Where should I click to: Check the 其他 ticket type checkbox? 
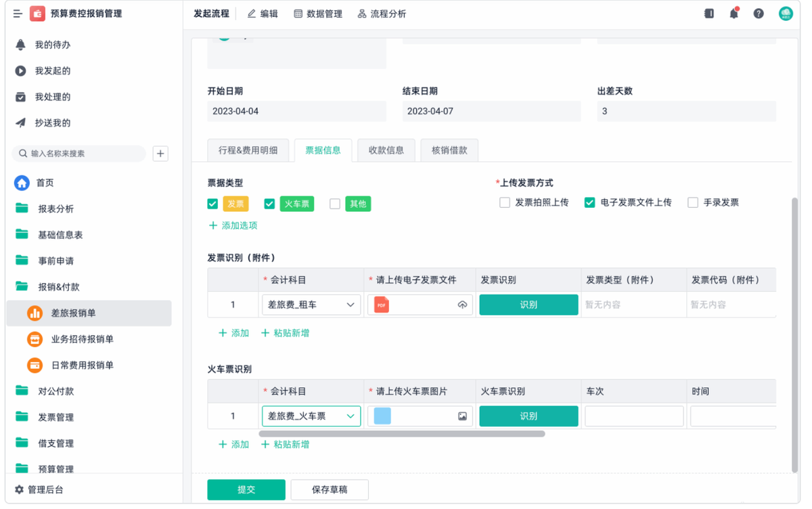tap(334, 204)
